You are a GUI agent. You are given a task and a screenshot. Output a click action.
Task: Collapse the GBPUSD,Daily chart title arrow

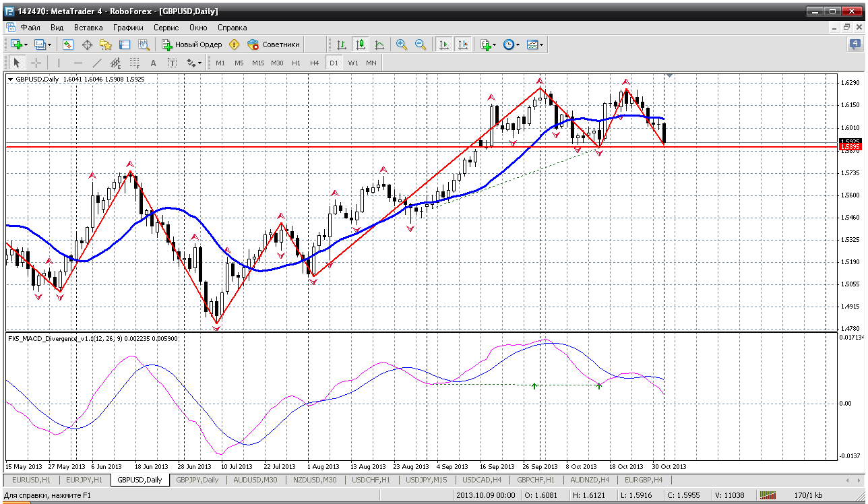pyautogui.click(x=11, y=79)
